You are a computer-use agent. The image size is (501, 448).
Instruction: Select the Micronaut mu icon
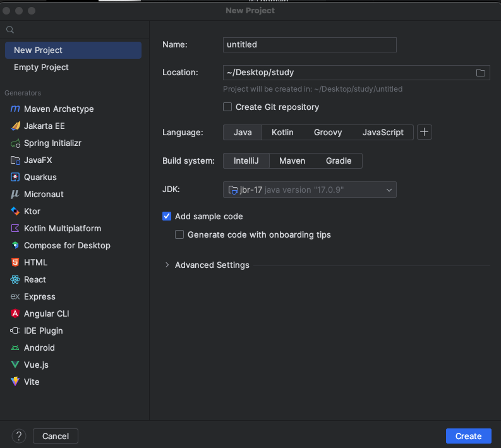(x=15, y=194)
